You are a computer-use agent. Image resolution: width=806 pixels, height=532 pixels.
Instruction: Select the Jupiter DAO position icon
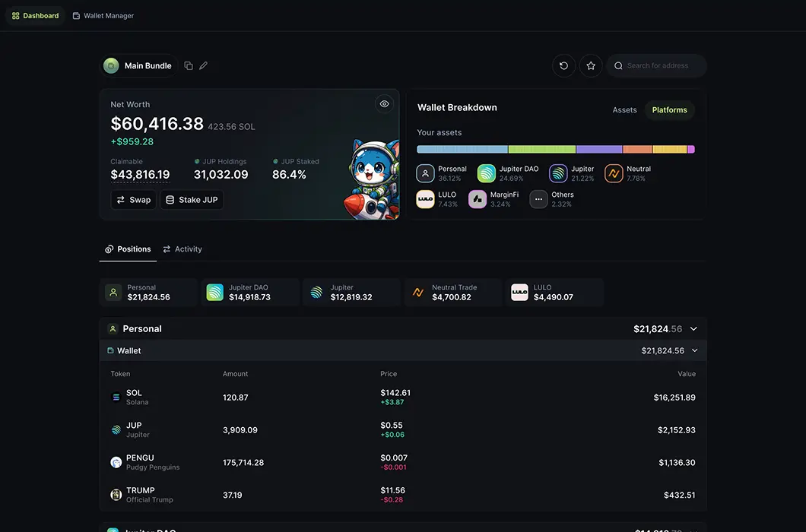(x=214, y=292)
